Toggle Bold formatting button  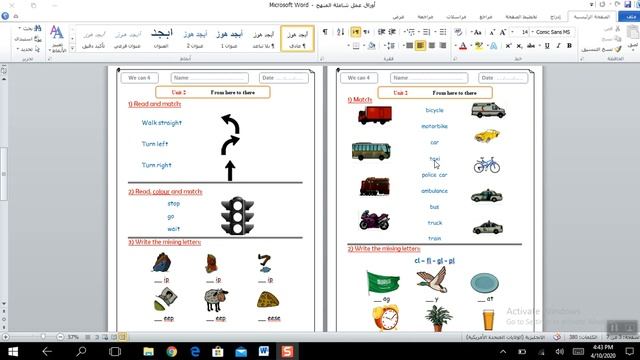(x=569, y=46)
